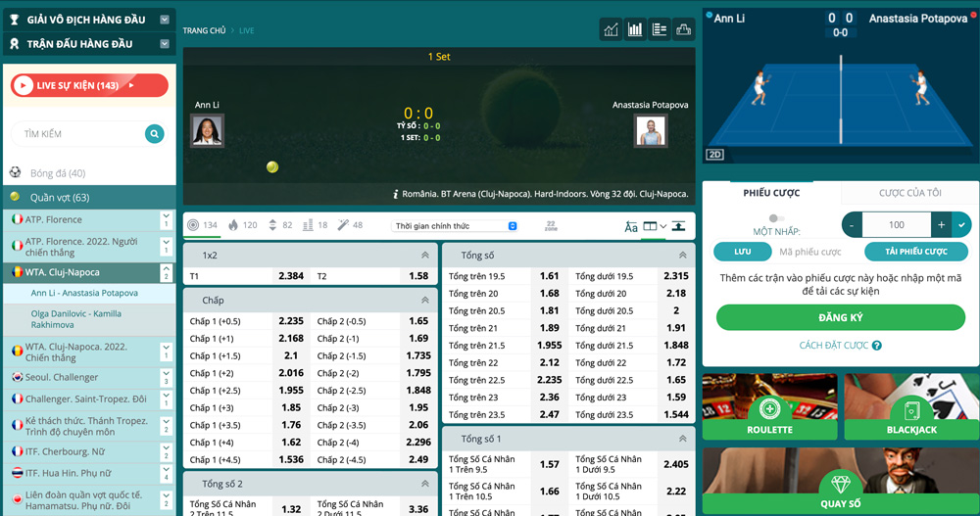Click the Aa font size icon
The image size is (980, 516).
630,226
